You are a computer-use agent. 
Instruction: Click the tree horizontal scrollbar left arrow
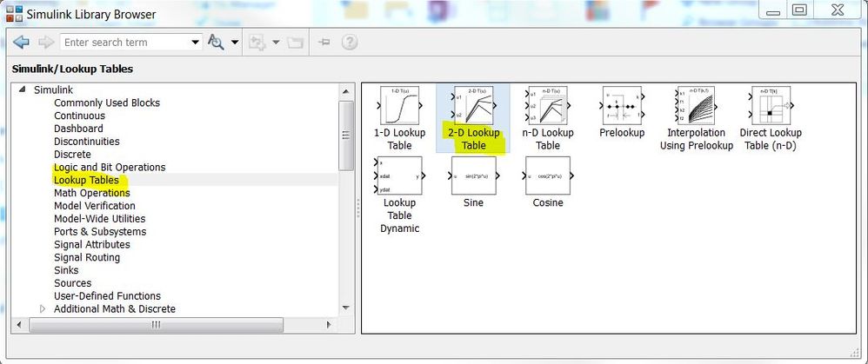(x=19, y=325)
